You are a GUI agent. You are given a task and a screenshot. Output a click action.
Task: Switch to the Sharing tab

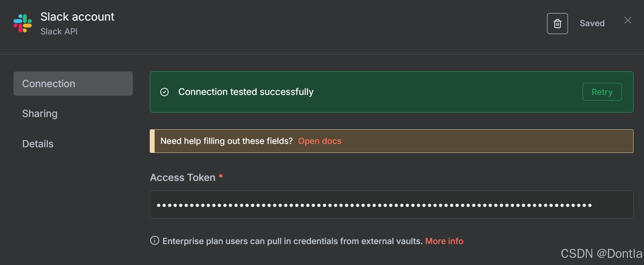pos(40,114)
